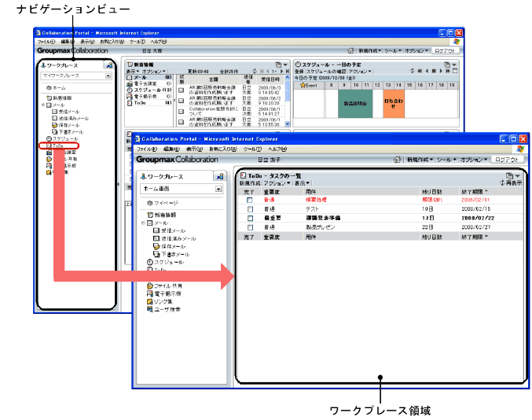Click member icon tab beside back ワークプレース
The width and height of the screenshot is (532, 420).
[x=109, y=65]
